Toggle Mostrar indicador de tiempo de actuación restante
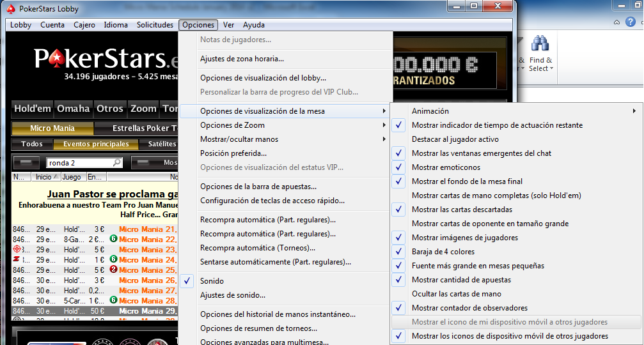 [x=516, y=125]
